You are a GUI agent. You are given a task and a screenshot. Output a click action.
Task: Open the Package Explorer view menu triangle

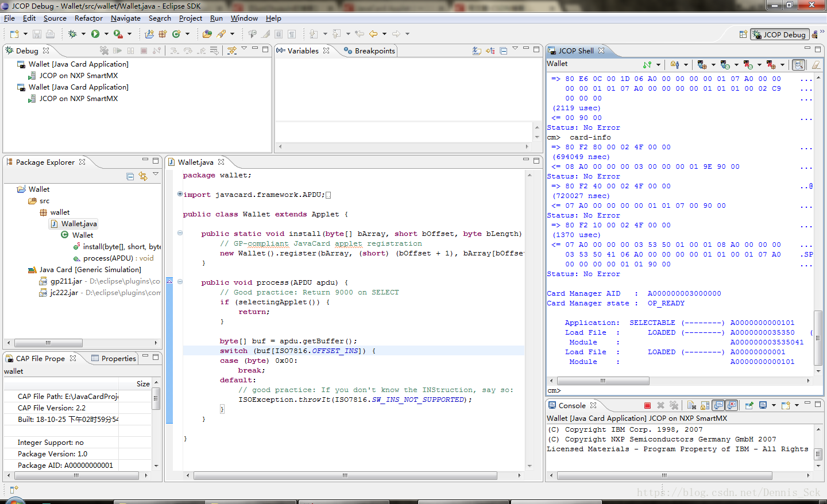pyautogui.click(x=156, y=174)
